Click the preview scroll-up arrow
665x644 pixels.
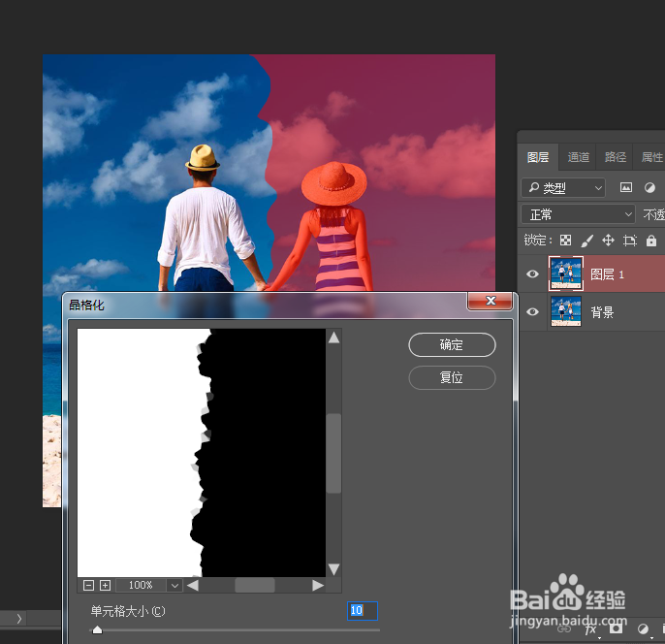(x=333, y=338)
